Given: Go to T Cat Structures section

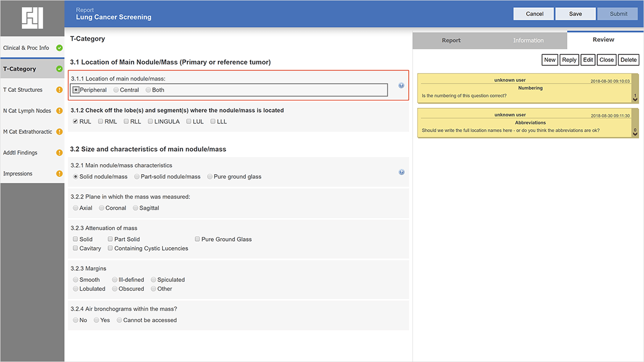Looking at the screenshot, I should [x=32, y=90].
